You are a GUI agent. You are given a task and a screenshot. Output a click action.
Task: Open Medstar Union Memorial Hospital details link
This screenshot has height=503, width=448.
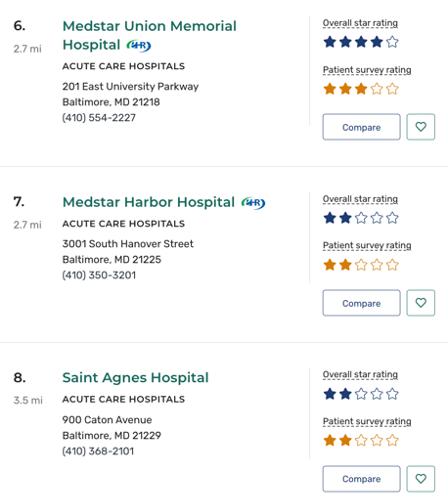point(149,35)
